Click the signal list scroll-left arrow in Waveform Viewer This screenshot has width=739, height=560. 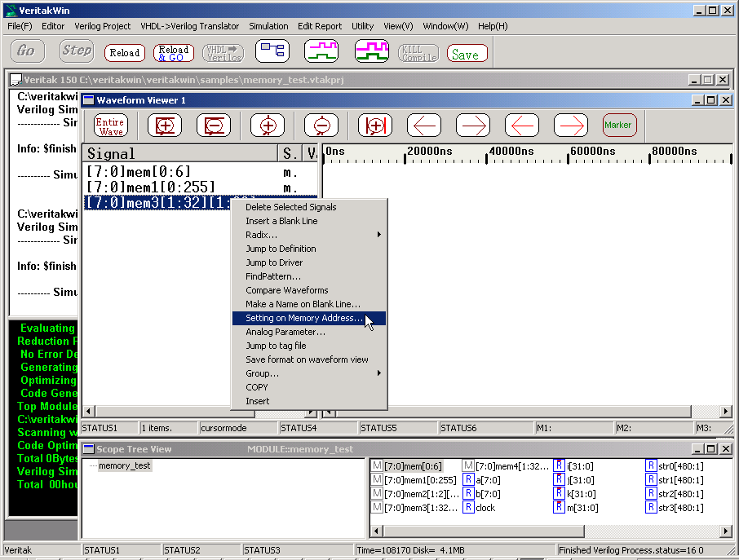[x=89, y=411]
